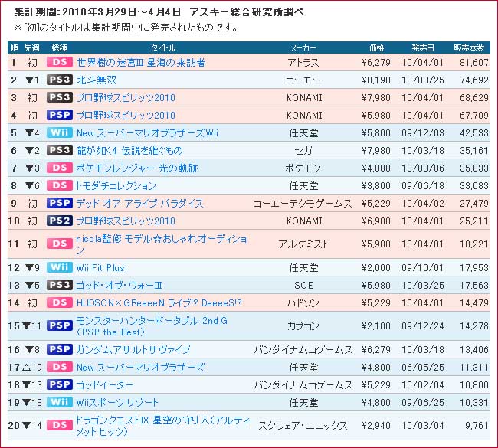
Task: Click the DS badge beside HUDSON×GReeeeN
Action: 60,302
